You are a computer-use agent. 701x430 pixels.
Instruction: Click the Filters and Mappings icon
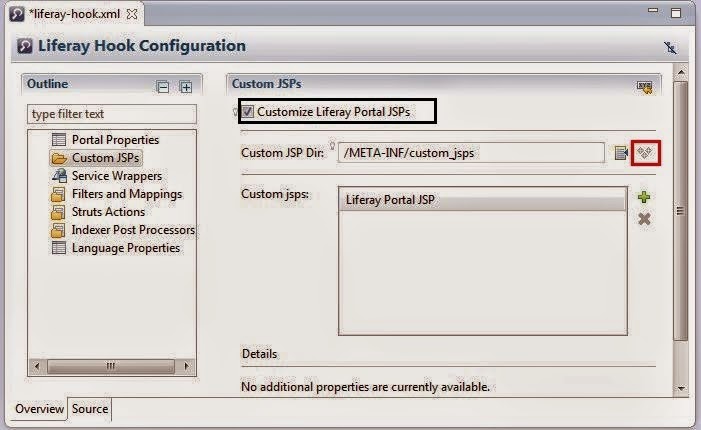click(x=59, y=194)
